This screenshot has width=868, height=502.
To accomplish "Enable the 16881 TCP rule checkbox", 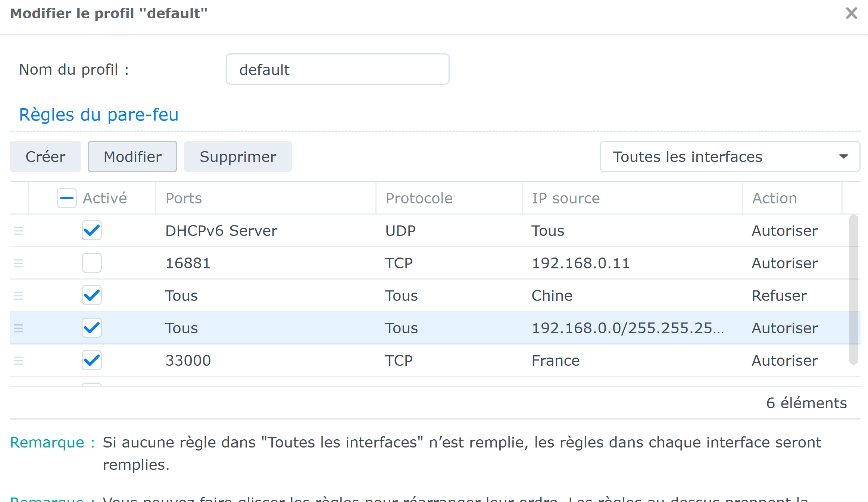I will pyautogui.click(x=92, y=263).
